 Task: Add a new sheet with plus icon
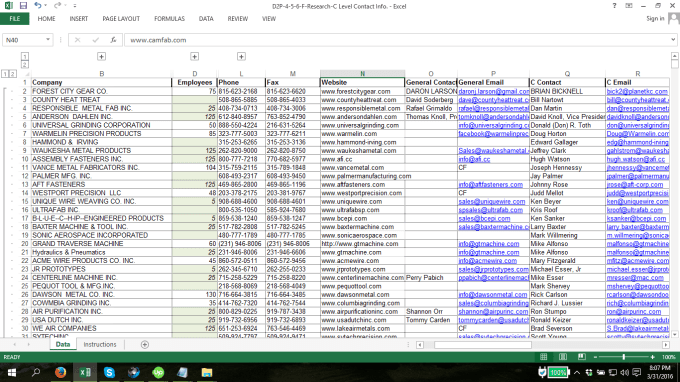point(145,345)
